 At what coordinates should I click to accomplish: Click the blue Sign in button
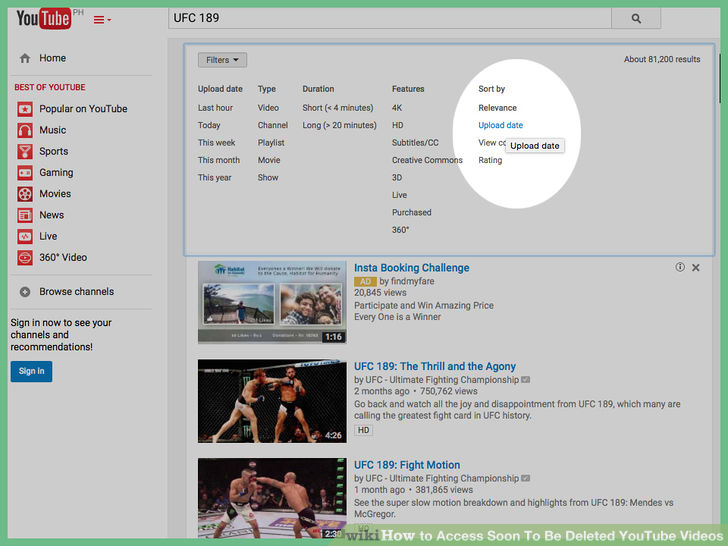pyautogui.click(x=32, y=371)
